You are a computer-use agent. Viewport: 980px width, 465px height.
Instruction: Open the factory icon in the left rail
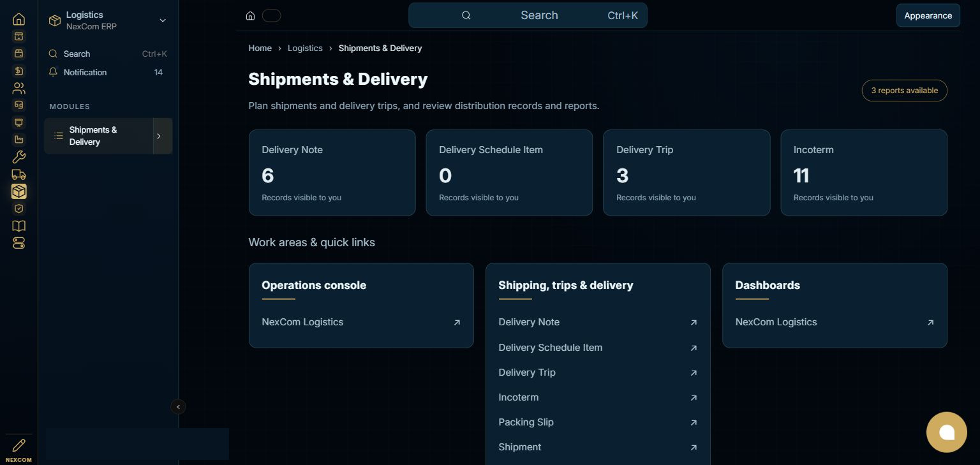point(19,140)
